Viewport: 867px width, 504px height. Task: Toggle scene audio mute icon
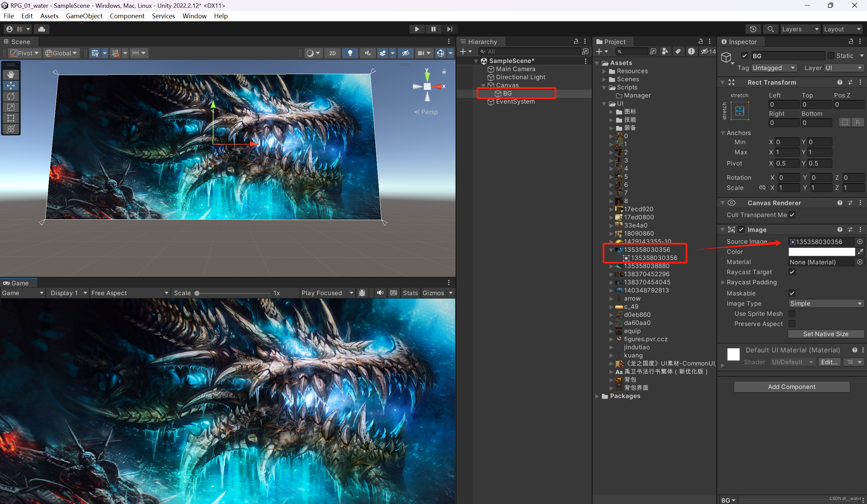tap(368, 53)
